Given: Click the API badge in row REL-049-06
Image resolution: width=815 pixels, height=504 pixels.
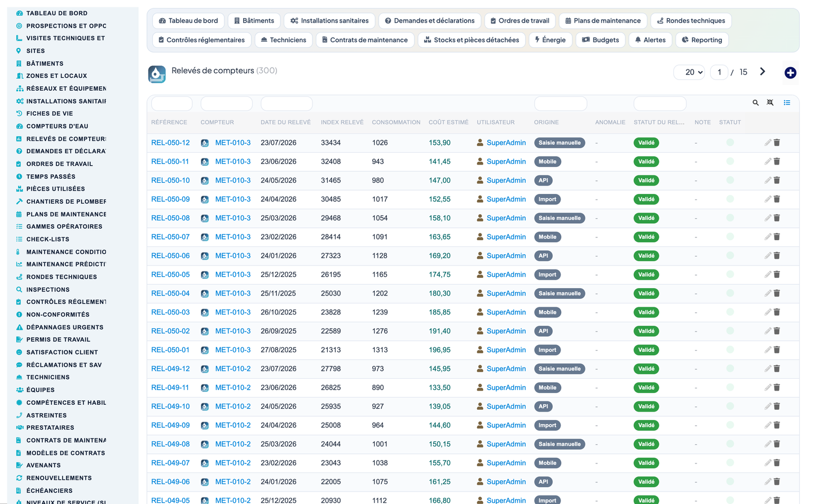Looking at the screenshot, I should point(543,482).
